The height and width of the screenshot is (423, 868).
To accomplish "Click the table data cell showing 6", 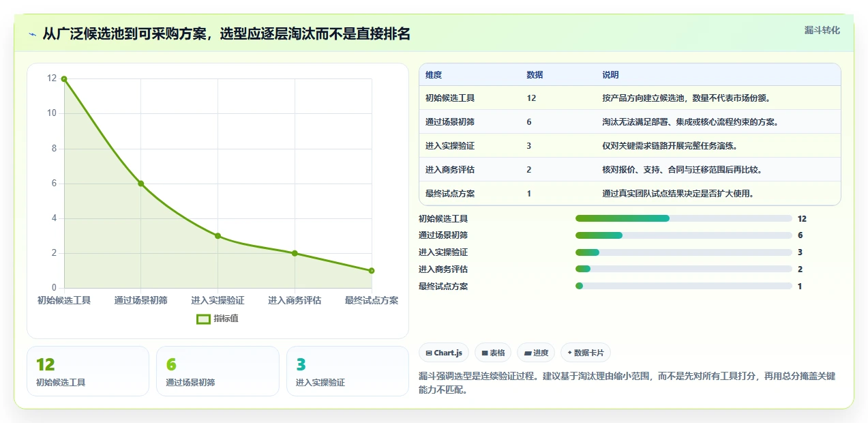I will coord(529,122).
